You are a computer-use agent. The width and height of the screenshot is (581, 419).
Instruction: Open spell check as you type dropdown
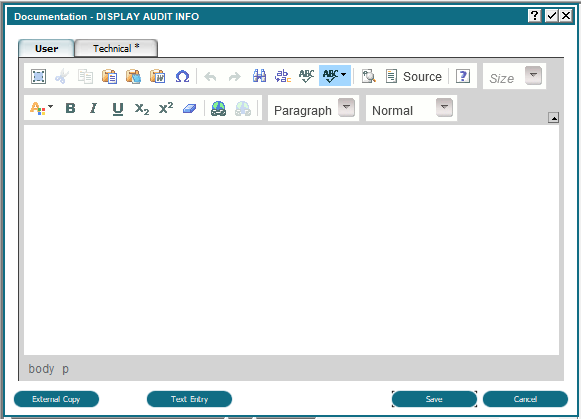click(x=335, y=76)
